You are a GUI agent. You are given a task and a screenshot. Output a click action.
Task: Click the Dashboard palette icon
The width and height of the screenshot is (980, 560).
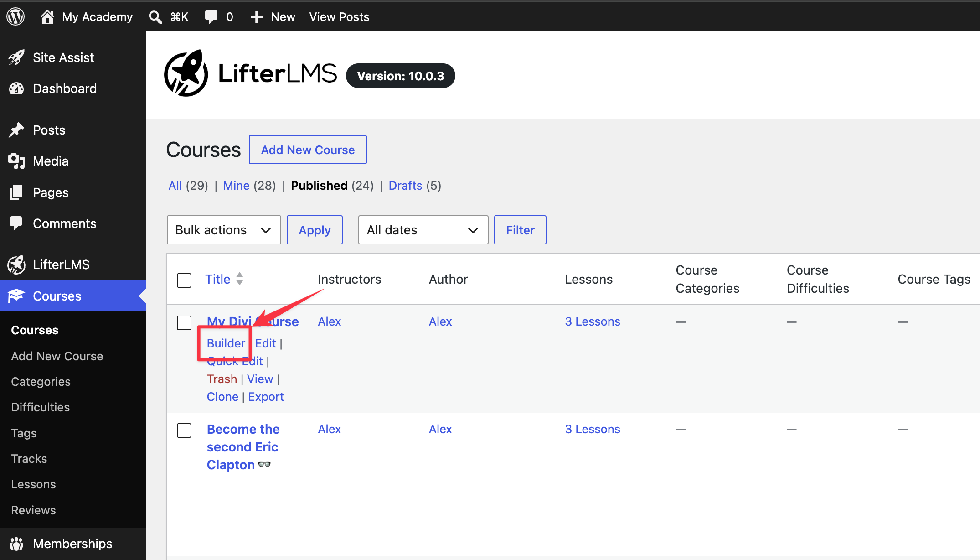(x=16, y=88)
